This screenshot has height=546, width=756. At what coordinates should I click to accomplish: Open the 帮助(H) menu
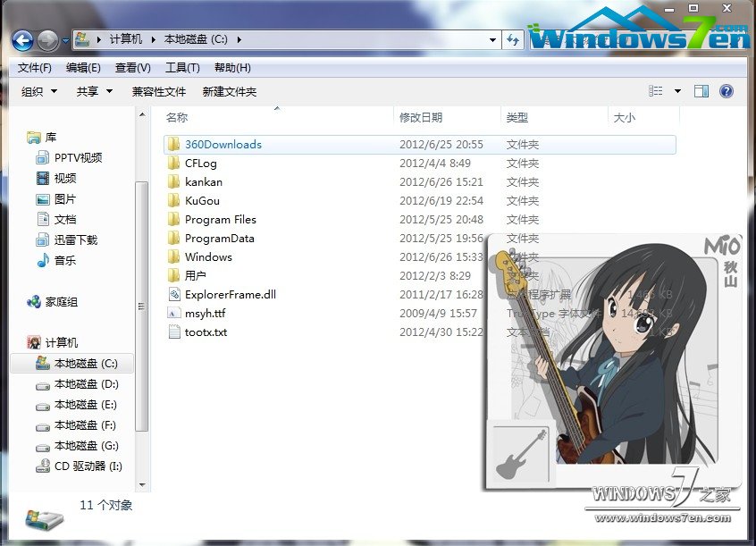coord(232,68)
